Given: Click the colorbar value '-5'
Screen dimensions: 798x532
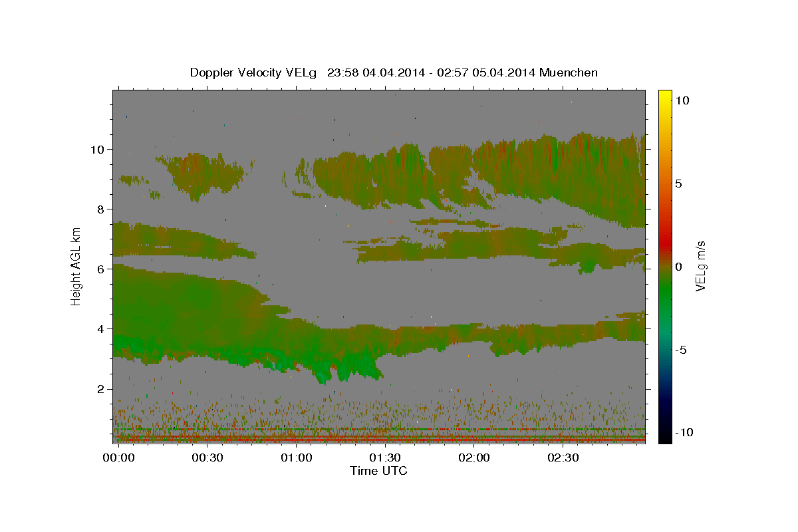Looking at the screenshot, I should tap(683, 350).
